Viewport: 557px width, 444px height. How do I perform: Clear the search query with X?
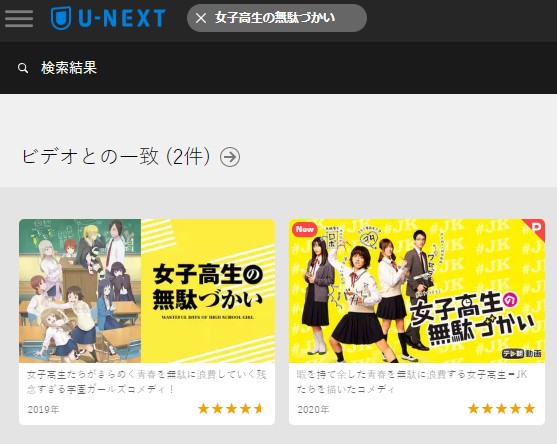[201, 18]
